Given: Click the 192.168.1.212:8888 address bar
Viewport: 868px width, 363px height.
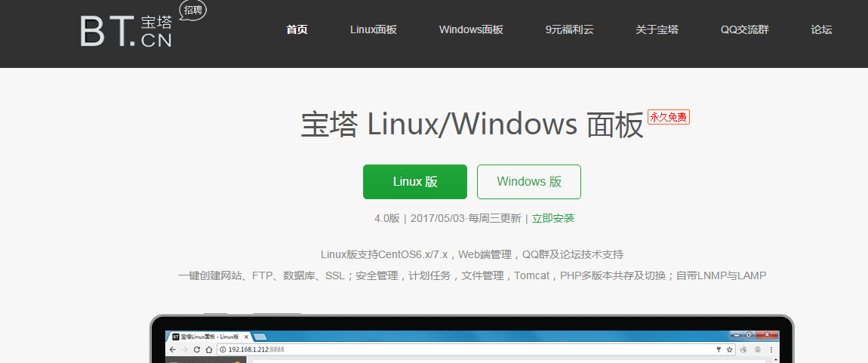Looking at the screenshot, I should pos(476,349).
